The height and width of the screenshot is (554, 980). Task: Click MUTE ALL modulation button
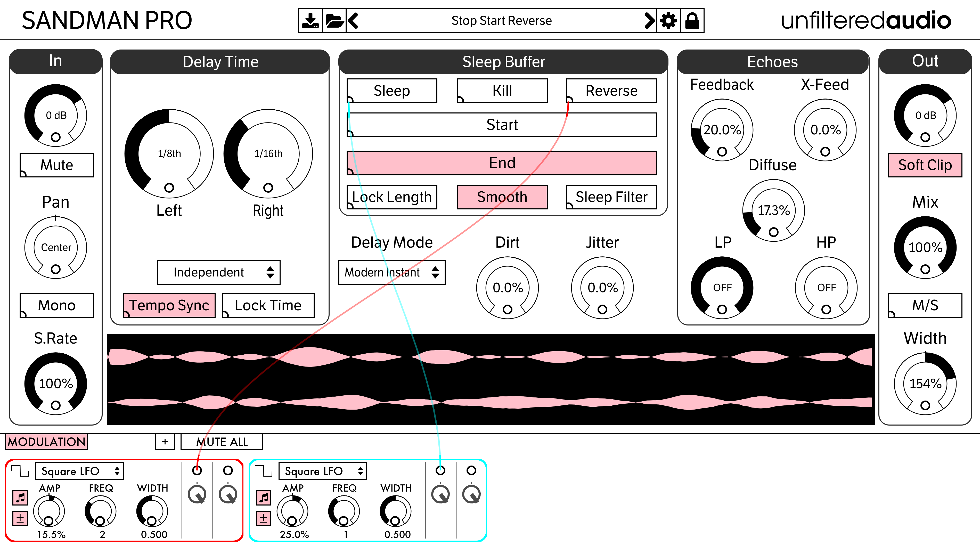tap(222, 442)
